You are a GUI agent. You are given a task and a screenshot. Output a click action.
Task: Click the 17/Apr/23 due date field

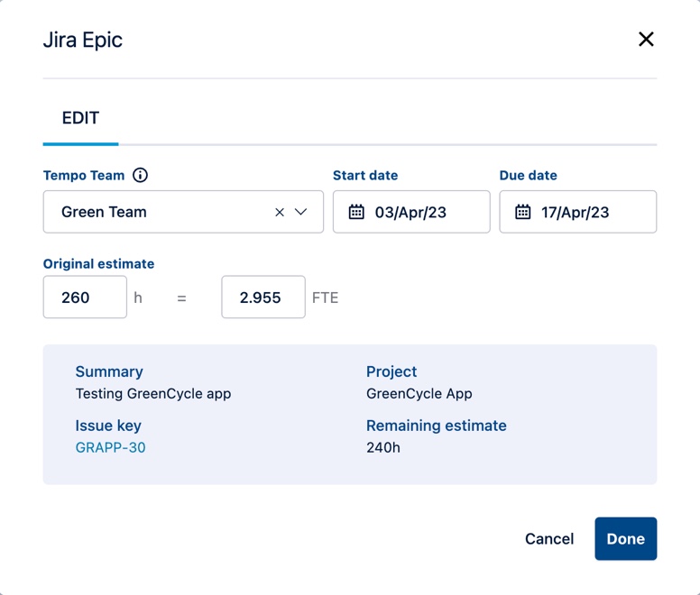pos(590,212)
